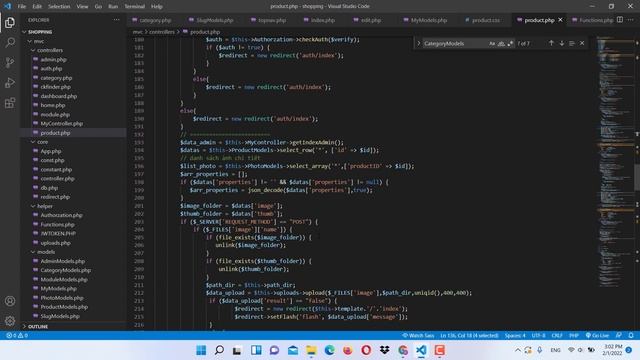Open Dropbox from taskbar

(384, 350)
